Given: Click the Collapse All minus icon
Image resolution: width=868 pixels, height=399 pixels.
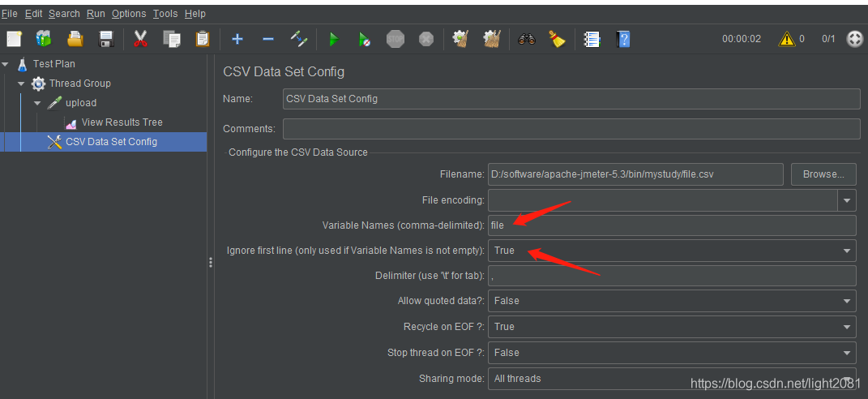Looking at the screenshot, I should (x=268, y=39).
